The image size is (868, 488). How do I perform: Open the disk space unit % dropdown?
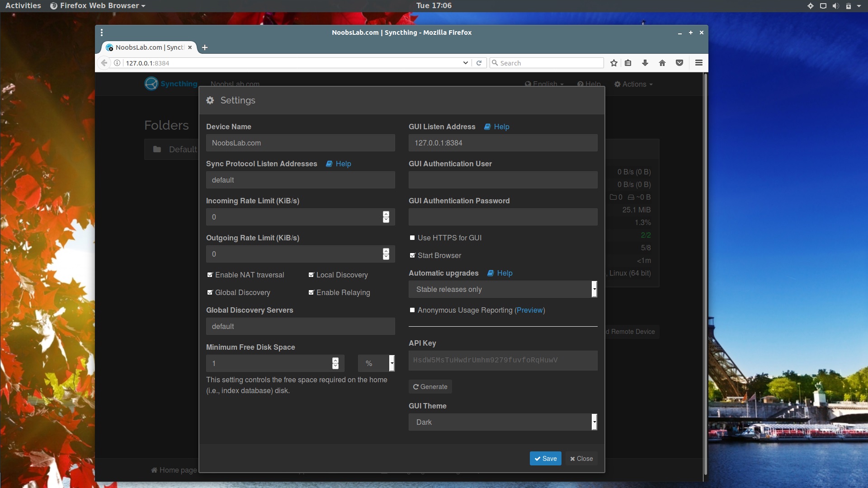click(x=377, y=363)
